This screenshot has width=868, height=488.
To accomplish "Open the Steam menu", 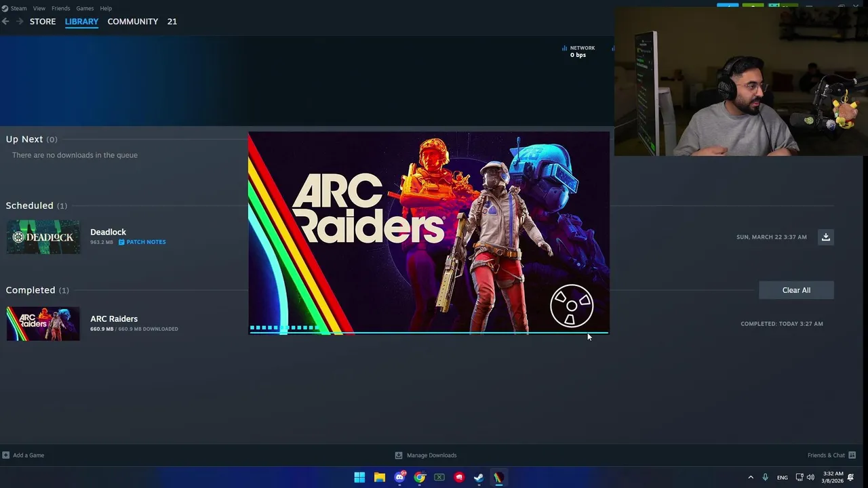I will click(18, 8).
